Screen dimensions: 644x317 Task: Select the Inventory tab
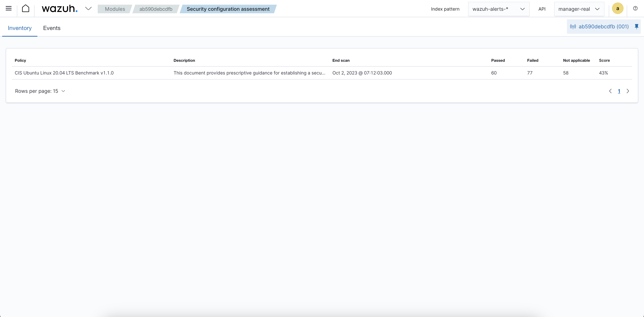click(20, 28)
